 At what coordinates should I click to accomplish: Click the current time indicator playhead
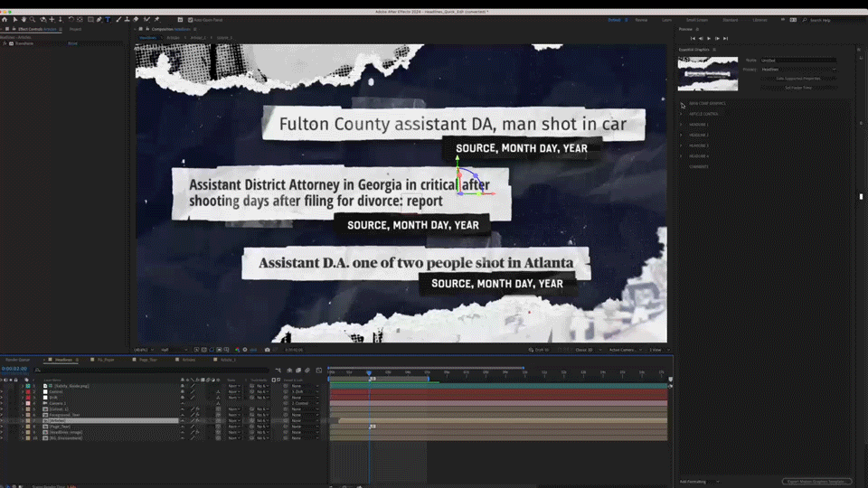tap(369, 373)
